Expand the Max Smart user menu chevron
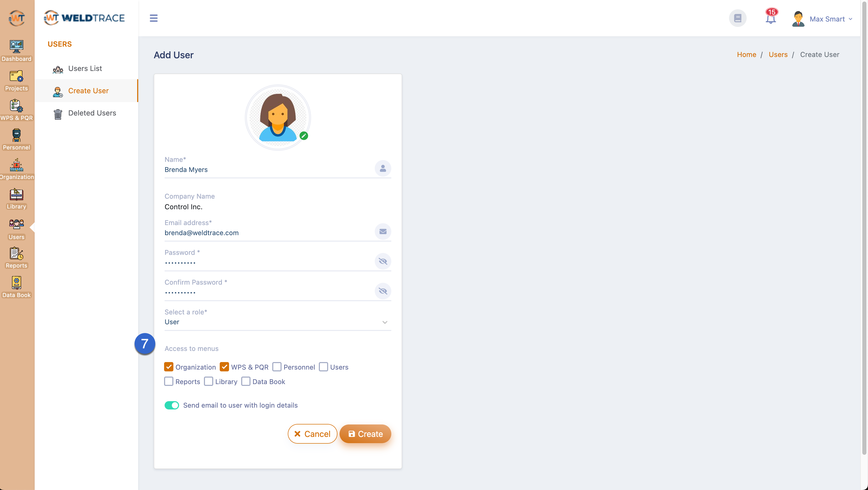This screenshot has width=868, height=490. (850, 19)
